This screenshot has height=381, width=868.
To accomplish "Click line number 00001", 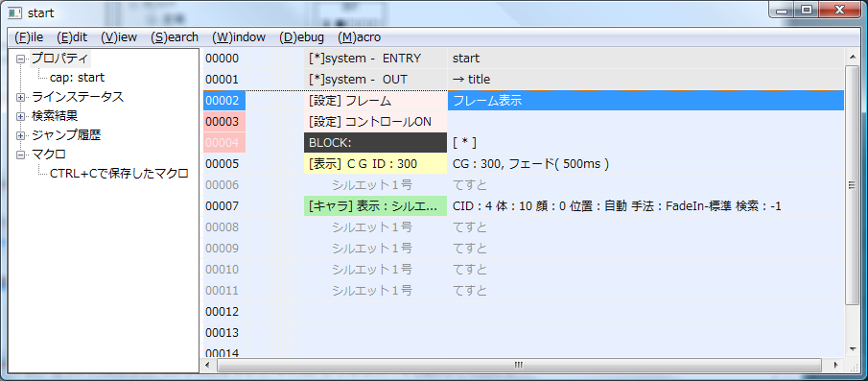I will (x=222, y=80).
